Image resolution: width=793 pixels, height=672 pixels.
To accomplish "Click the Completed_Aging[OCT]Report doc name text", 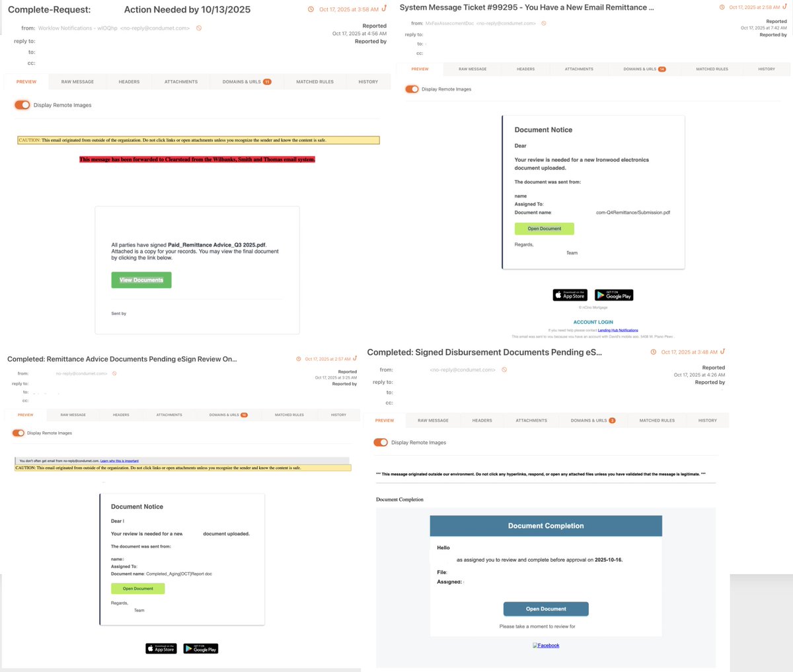I will (179, 574).
